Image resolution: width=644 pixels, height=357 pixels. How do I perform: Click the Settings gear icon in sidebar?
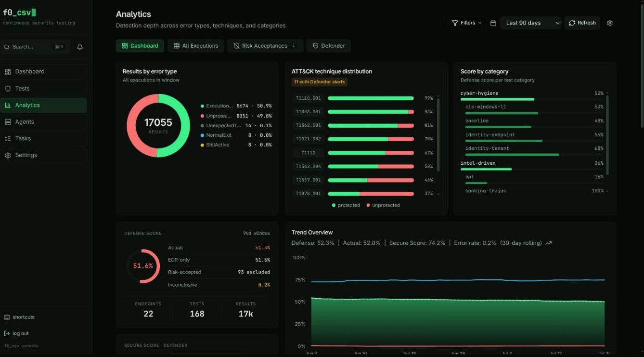click(x=8, y=155)
